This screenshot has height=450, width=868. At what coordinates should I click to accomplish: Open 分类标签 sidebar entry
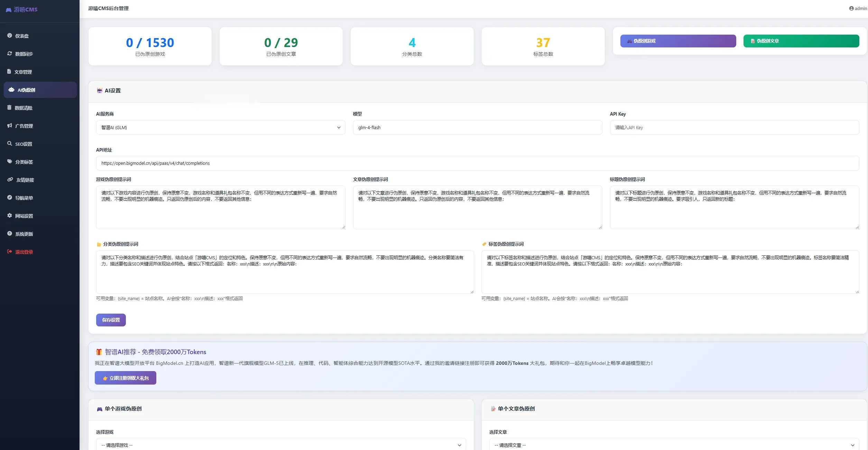40,162
